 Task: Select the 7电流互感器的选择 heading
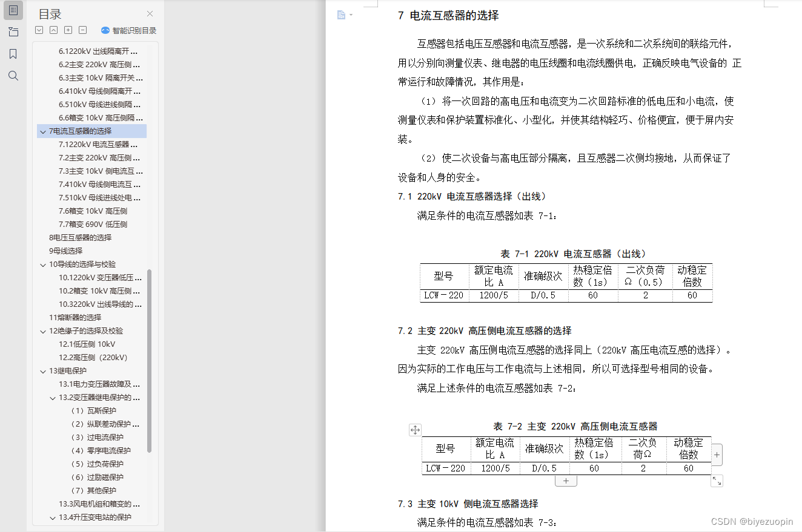(80, 131)
